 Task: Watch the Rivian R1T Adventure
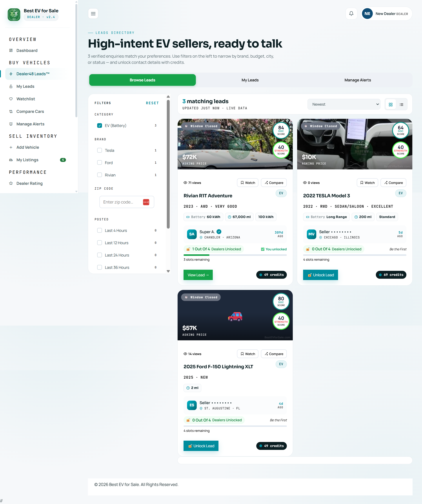point(247,183)
